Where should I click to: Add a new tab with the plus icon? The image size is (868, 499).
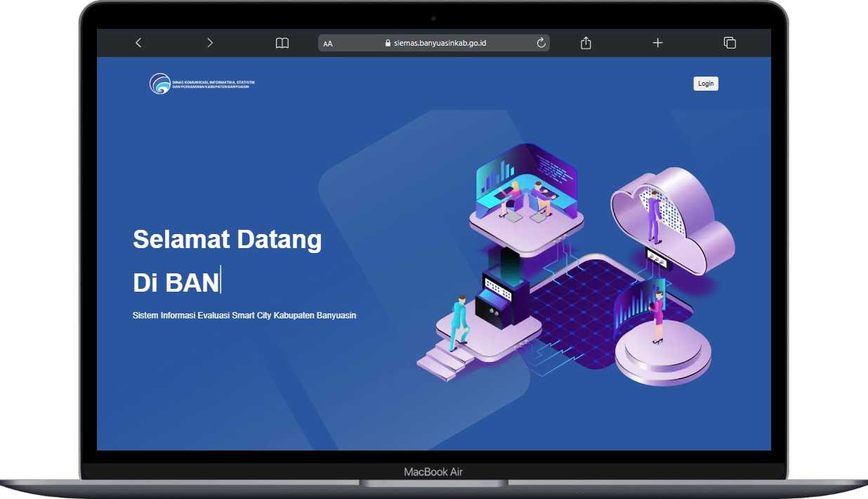(x=657, y=43)
